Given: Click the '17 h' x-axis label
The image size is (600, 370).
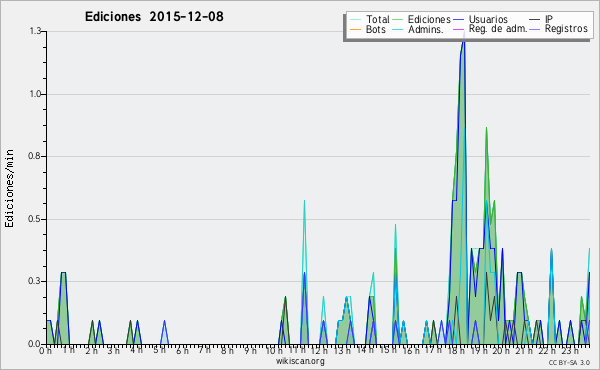Looking at the screenshot, I should pyautogui.click(x=433, y=350).
